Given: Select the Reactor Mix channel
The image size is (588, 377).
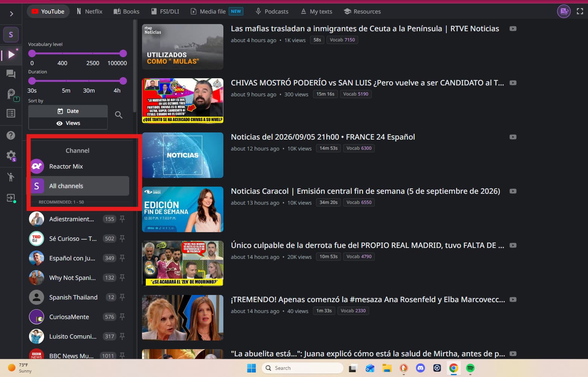Looking at the screenshot, I should [78, 166].
